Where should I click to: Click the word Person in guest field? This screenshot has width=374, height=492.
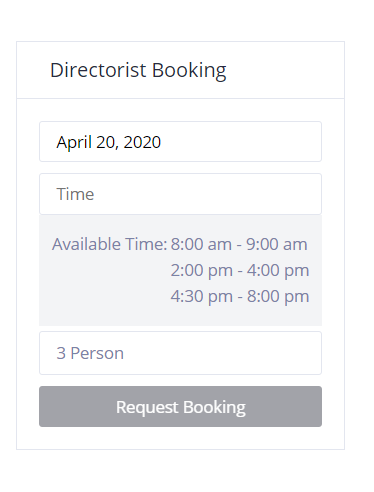click(x=97, y=353)
